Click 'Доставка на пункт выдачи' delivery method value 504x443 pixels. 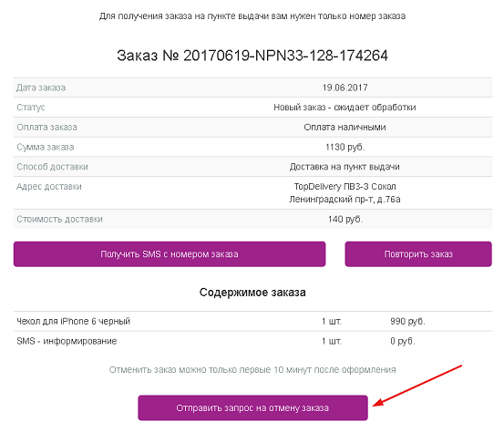coord(345,167)
